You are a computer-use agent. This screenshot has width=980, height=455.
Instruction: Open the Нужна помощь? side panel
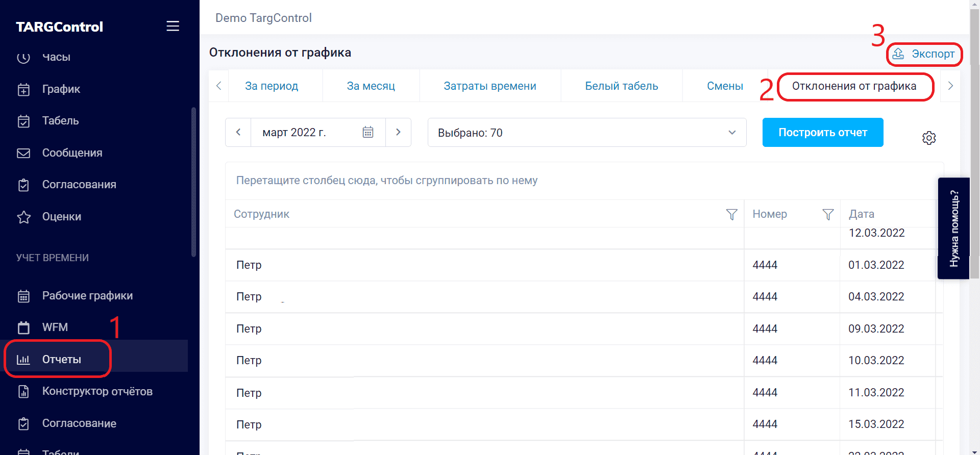click(x=953, y=228)
